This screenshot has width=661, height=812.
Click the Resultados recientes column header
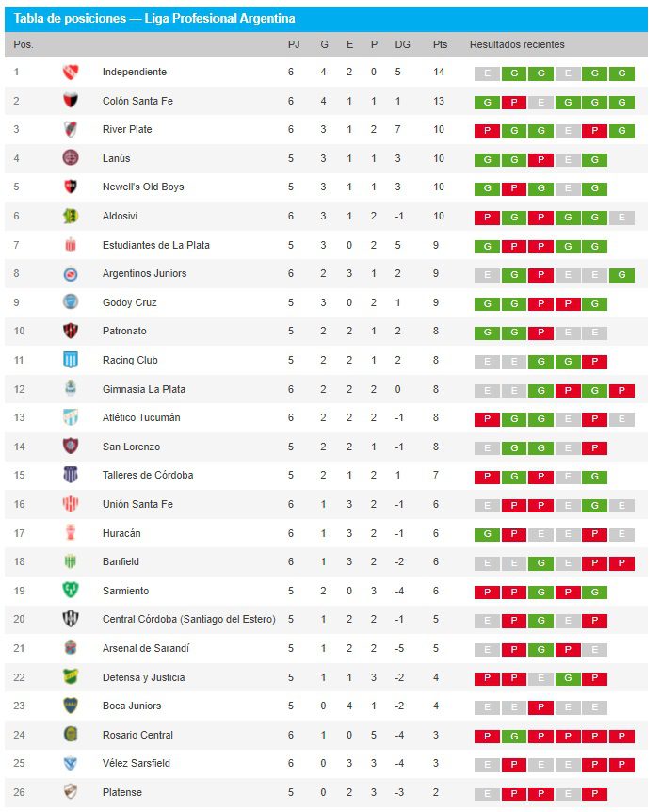(517, 44)
